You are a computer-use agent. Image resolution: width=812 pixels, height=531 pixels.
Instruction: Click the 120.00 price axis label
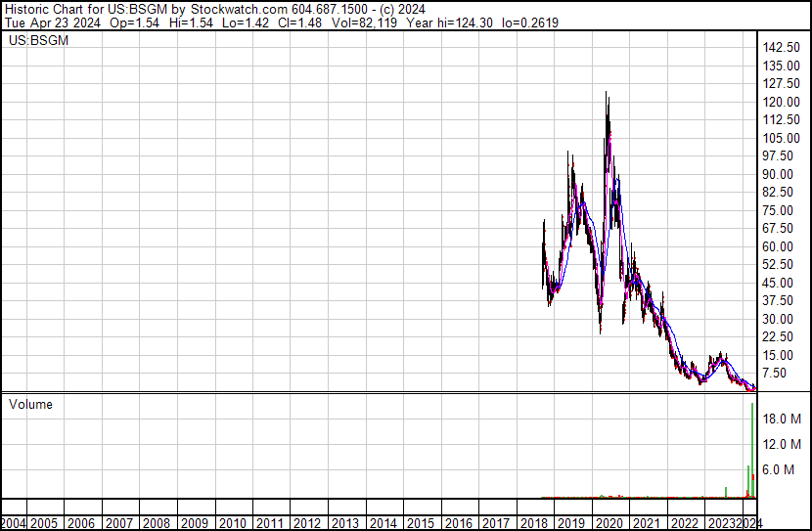click(782, 102)
